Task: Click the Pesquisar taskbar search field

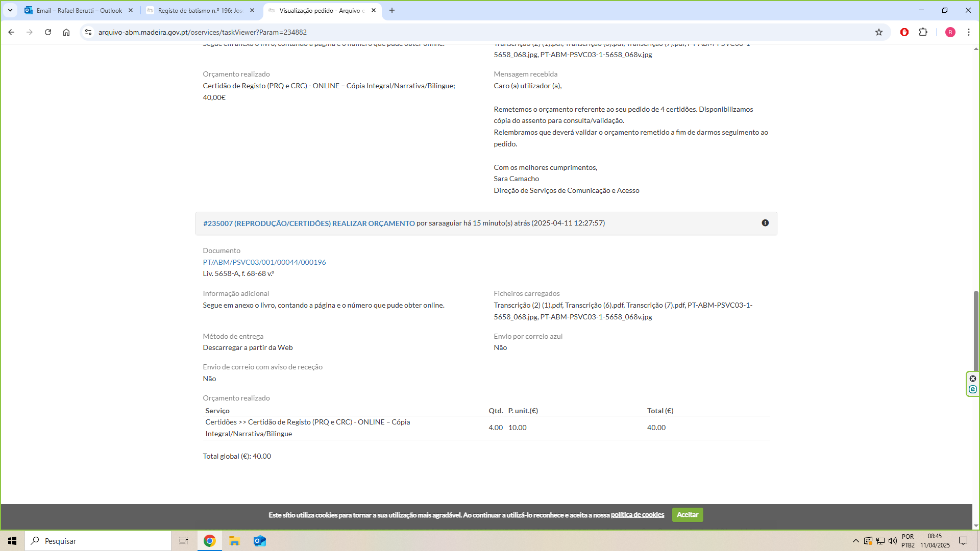Action: tap(98, 541)
